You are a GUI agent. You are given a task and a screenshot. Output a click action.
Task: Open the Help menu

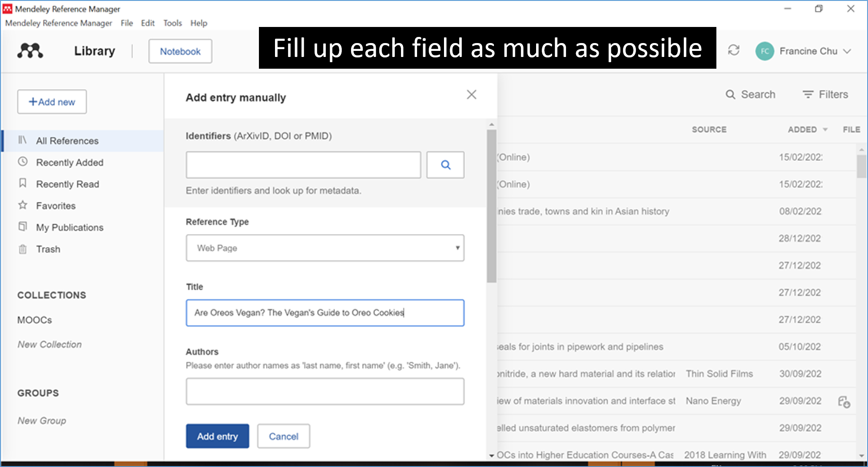pos(199,23)
